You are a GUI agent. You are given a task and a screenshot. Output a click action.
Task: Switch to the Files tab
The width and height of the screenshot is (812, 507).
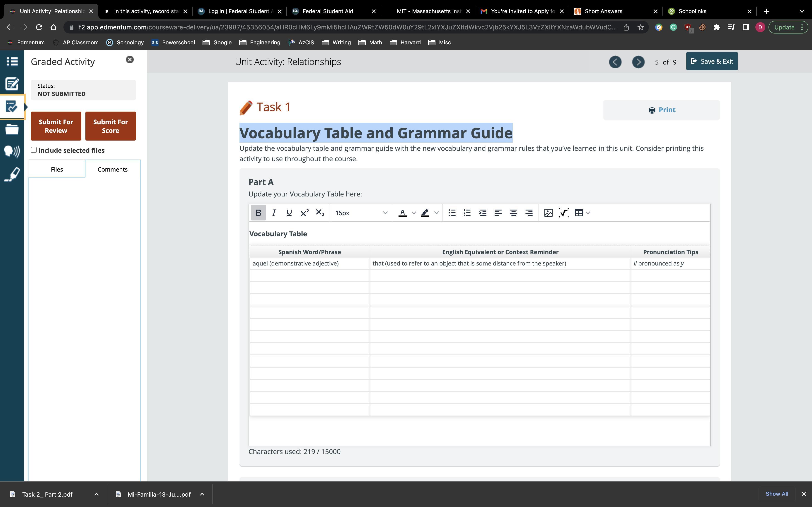pos(57,169)
